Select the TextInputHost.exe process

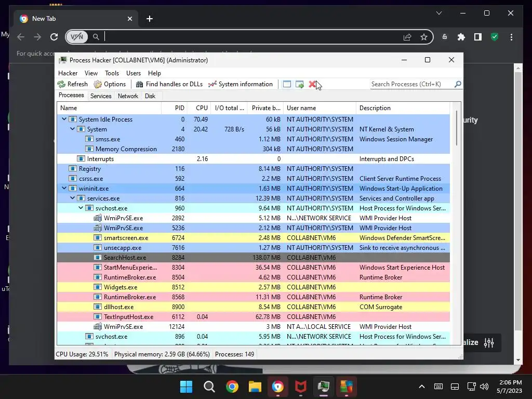[254, 316]
